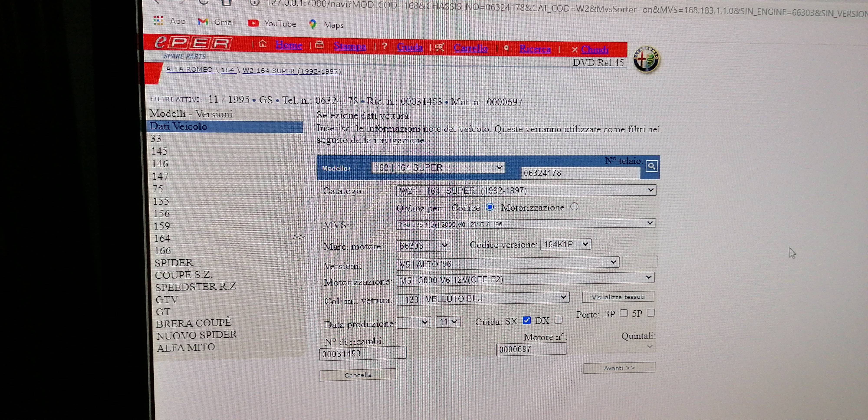Image resolution: width=868 pixels, height=420 pixels.
Task: Select model 156 in the sidebar
Action: (x=161, y=213)
